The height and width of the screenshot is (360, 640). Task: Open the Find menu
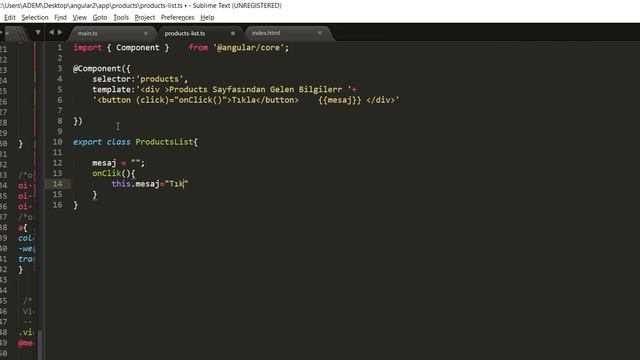tap(60, 18)
